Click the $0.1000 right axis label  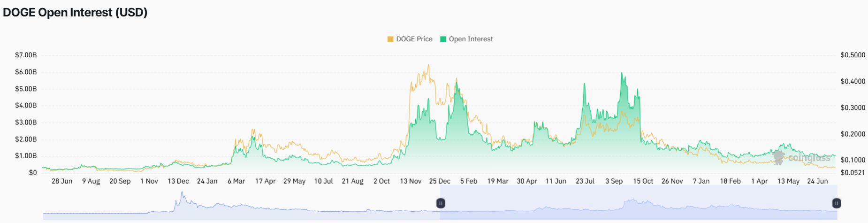coord(853,160)
